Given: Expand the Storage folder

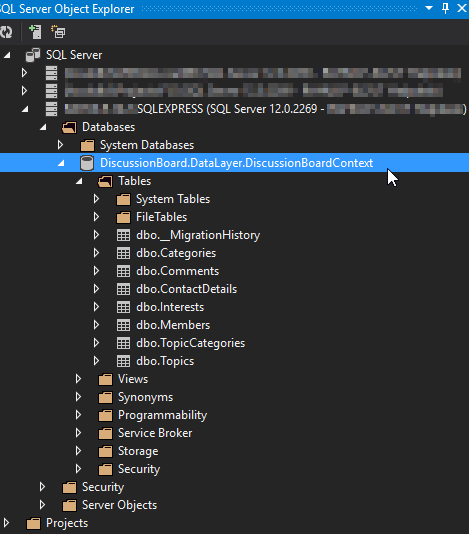Looking at the screenshot, I should point(78,451).
